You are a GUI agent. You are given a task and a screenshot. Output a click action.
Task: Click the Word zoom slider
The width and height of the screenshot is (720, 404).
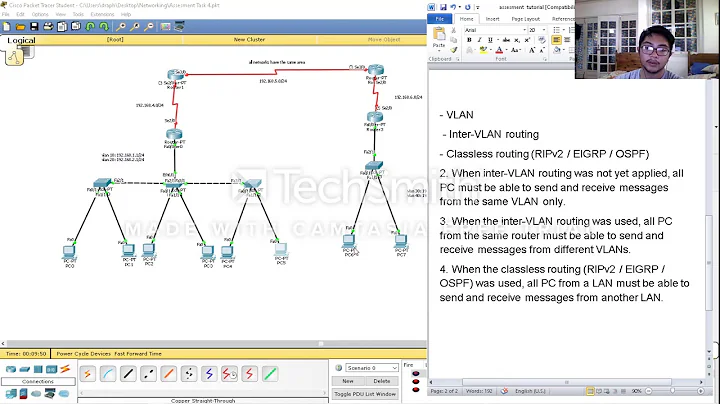click(x=674, y=391)
